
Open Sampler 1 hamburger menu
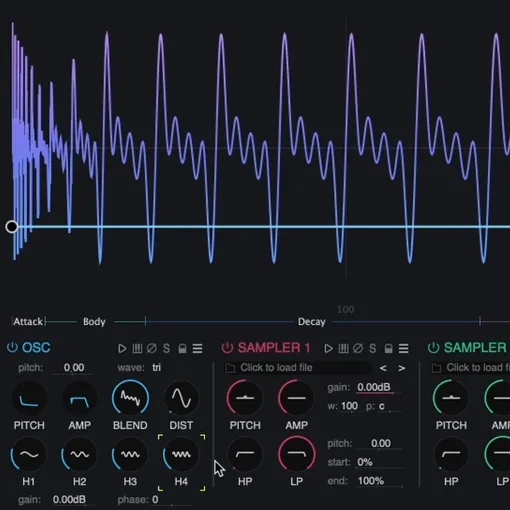(x=403, y=348)
